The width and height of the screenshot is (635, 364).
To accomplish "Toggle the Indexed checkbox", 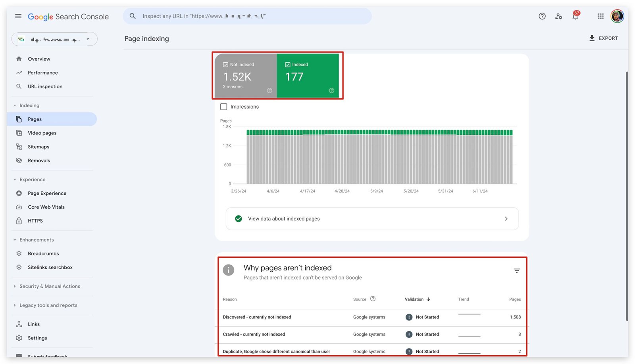I will point(287,65).
